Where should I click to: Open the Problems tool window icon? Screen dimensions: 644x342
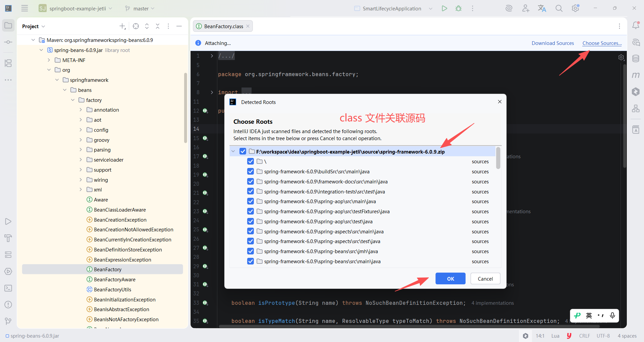[x=8, y=304]
